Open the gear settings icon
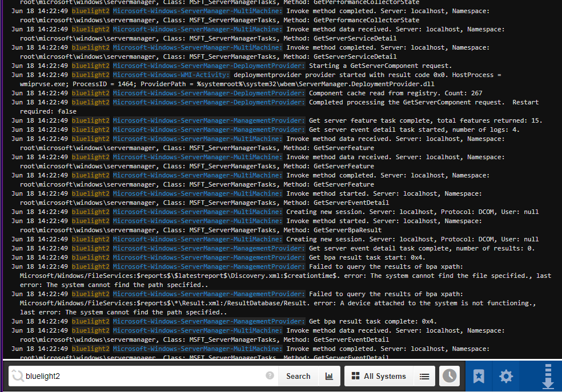This screenshot has width=562, height=392. click(x=506, y=376)
